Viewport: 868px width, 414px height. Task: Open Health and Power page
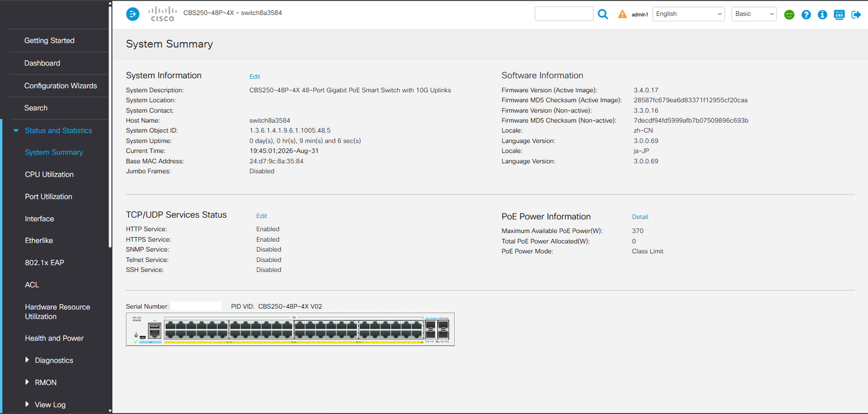(x=54, y=338)
